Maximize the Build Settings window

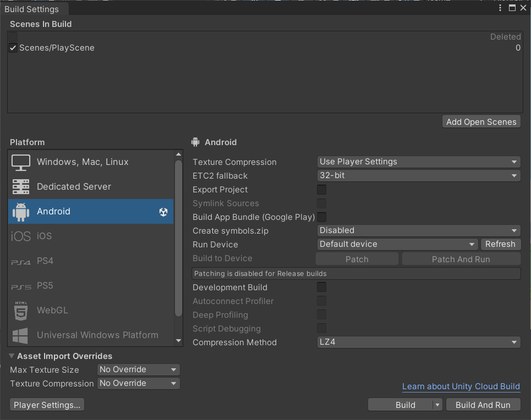[512, 8]
